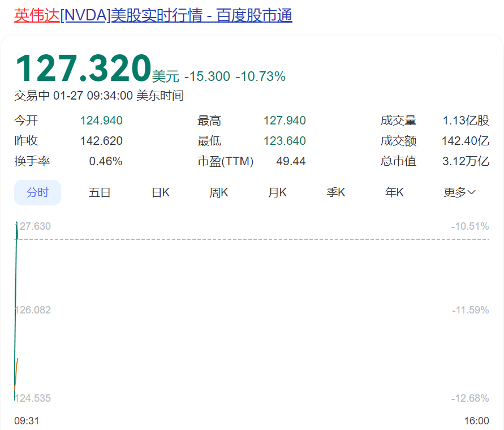Click the 最高 label
Viewport: 504px width, 430px height.
[209, 121]
